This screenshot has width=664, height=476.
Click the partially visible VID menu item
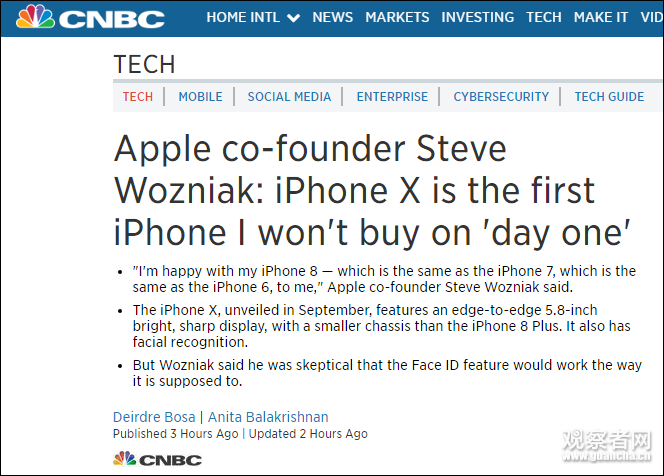652,17
